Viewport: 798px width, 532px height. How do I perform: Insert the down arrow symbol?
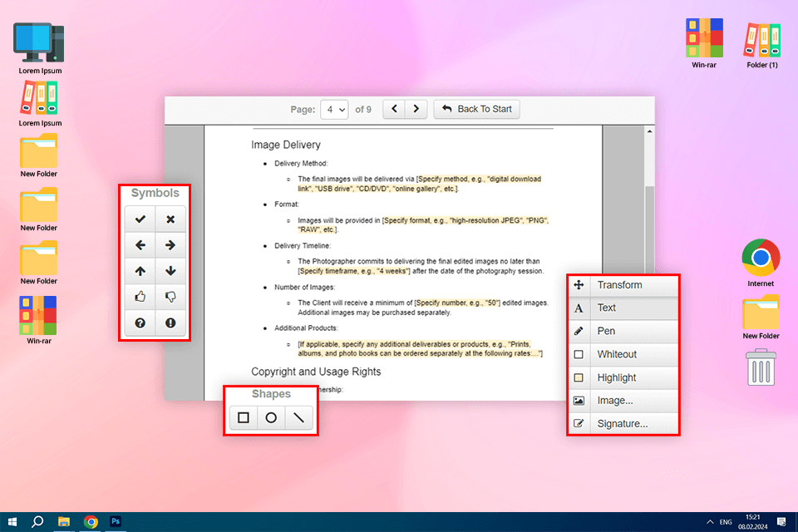pos(170,271)
